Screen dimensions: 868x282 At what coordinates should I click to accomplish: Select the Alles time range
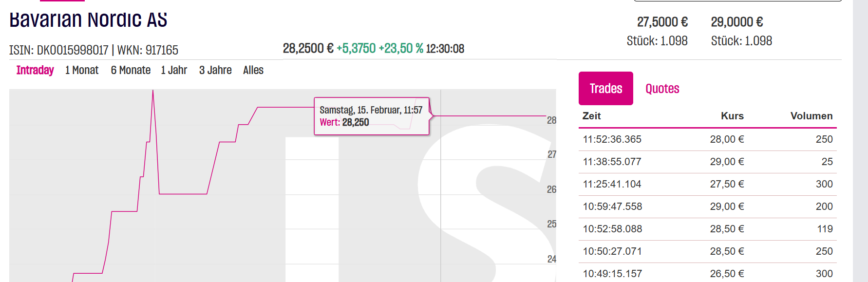[x=253, y=70]
